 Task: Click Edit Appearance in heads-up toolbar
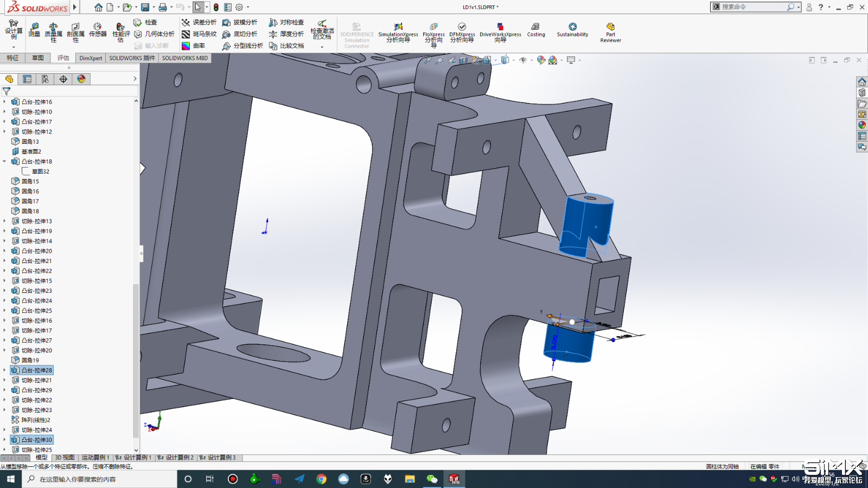tap(541, 60)
